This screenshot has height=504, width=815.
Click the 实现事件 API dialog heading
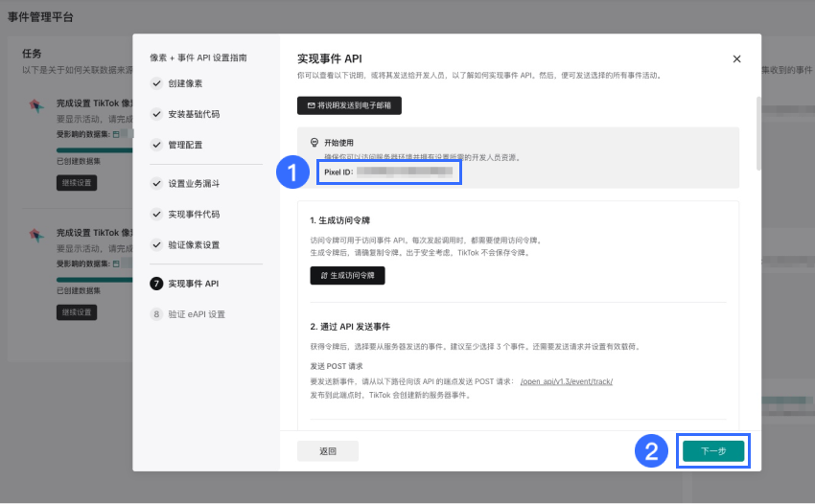coord(330,59)
